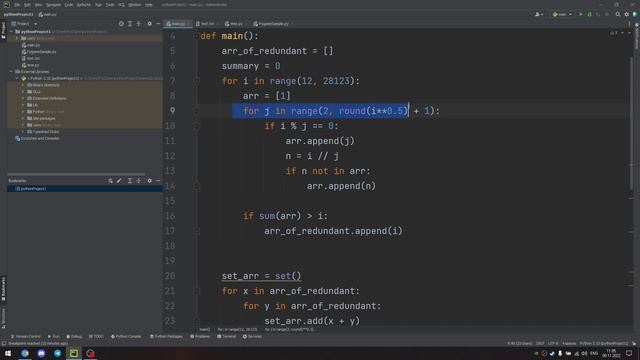Open the Python Packages tool window

pos(166,336)
